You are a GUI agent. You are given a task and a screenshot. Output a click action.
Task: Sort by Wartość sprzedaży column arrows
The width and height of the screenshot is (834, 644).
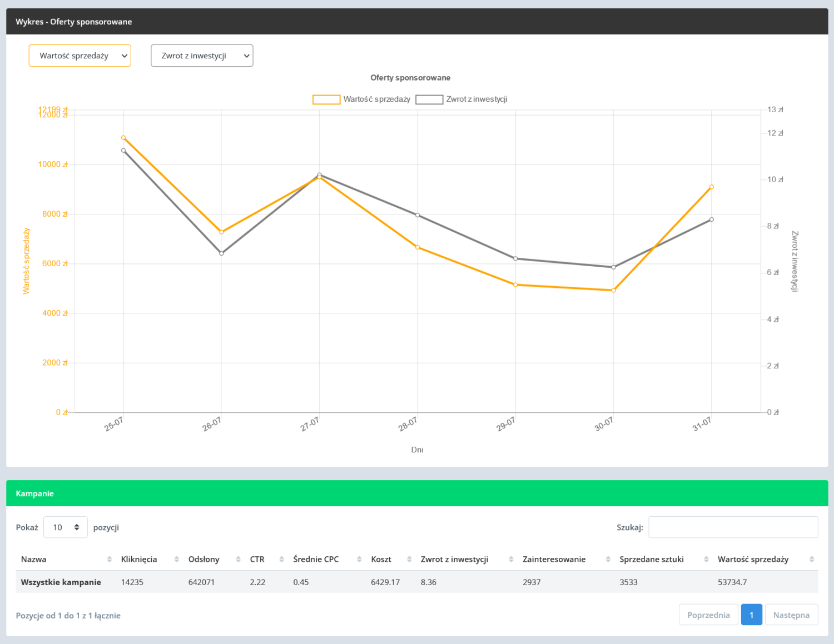coord(812,560)
